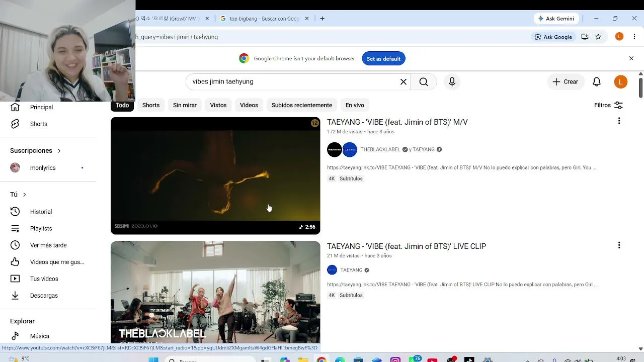
Task: Click the Ask Gemini button
Action: click(x=556, y=19)
